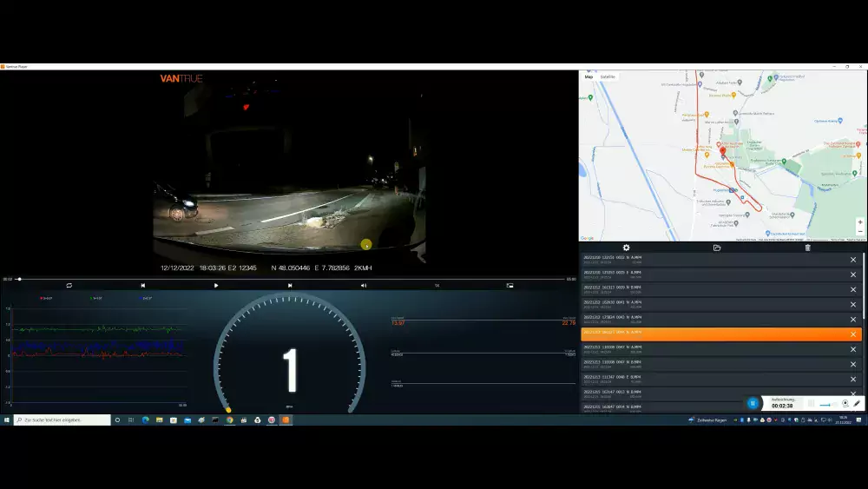868x489 pixels.
Task: Remove the 0041 N A.MP4 file
Action: [853, 305]
